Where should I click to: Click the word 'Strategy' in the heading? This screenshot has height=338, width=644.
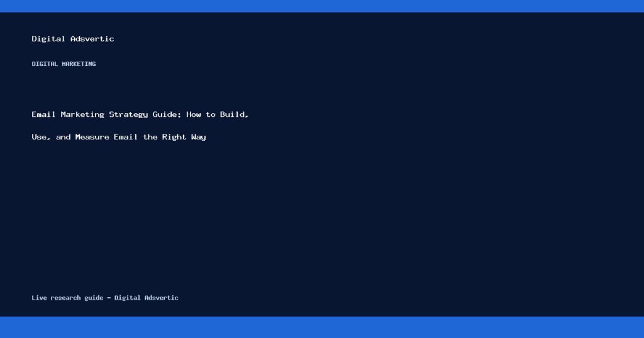pyautogui.click(x=128, y=115)
